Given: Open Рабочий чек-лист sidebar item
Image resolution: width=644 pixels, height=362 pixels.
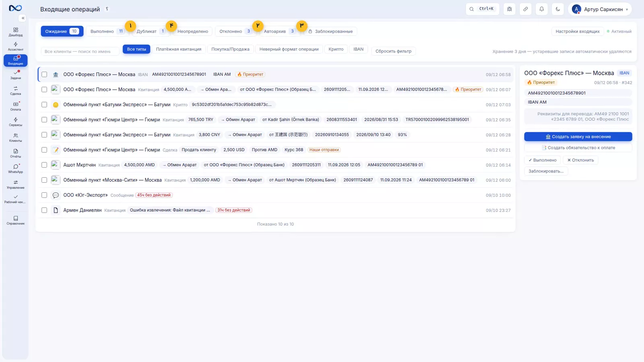Looking at the screenshot, I should click(16, 199).
